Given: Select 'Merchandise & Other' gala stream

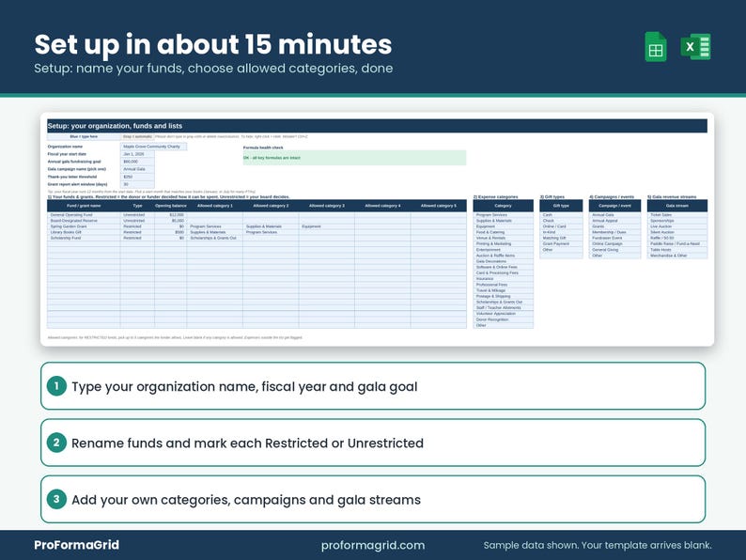Looking at the screenshot, I should coord(677,256).
